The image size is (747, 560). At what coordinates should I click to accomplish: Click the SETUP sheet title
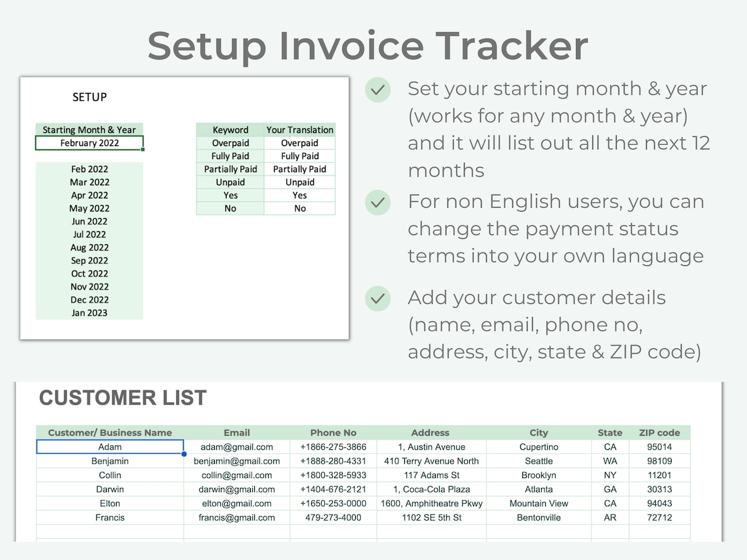[89, 97]
